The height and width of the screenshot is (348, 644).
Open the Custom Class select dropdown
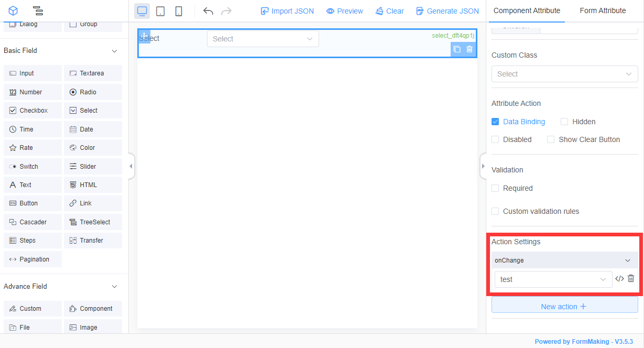[x=564, y=74]
